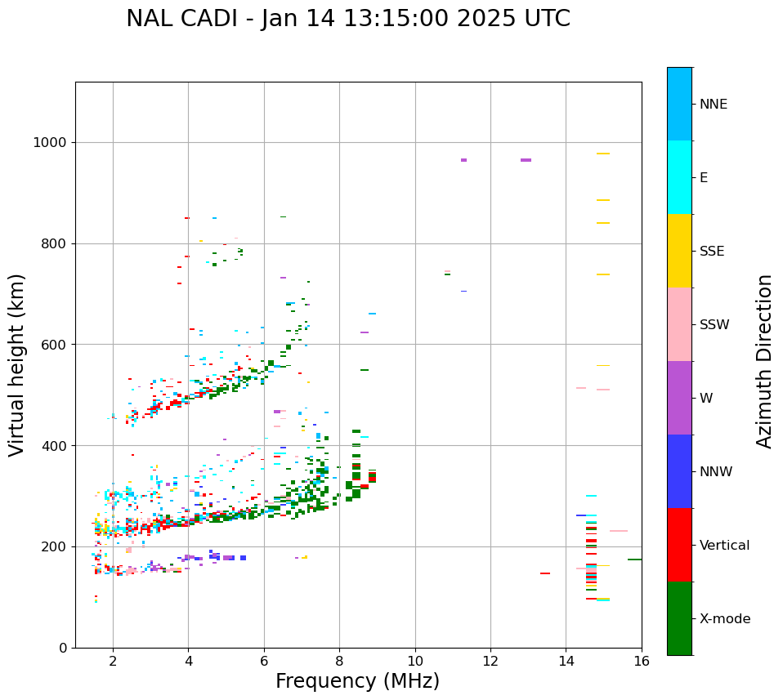783x700 pixels.
Task: Click the plot title NAL CADI
Action: (348, 19)
